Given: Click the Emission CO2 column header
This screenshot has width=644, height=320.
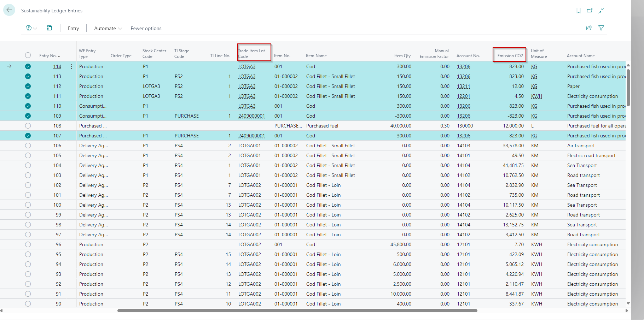Looking at the screenshot, I should pos(510,56).
